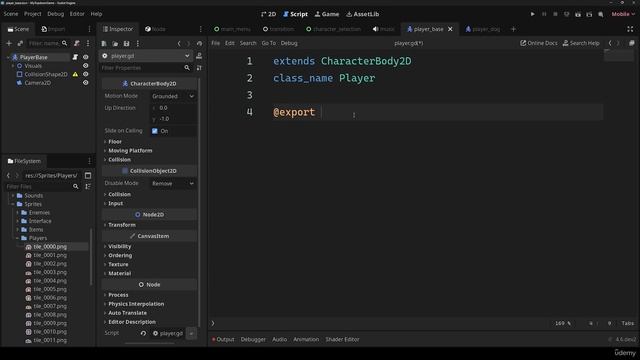Open documentation icon beside player.gd

coord(199,56)
